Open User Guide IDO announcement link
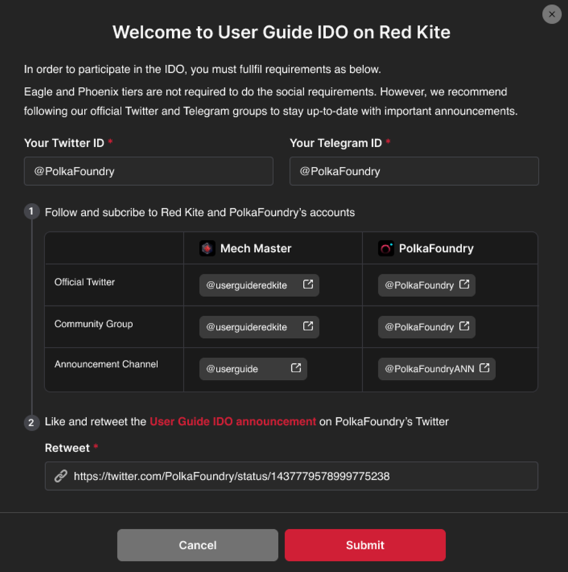This screenshot has height=572, width=568. (x=233, y=422)
